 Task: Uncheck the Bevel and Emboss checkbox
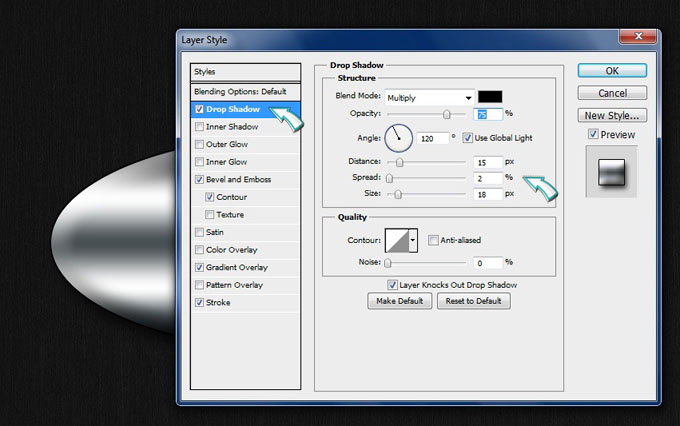pyautogui.click(x=199, y=179)
